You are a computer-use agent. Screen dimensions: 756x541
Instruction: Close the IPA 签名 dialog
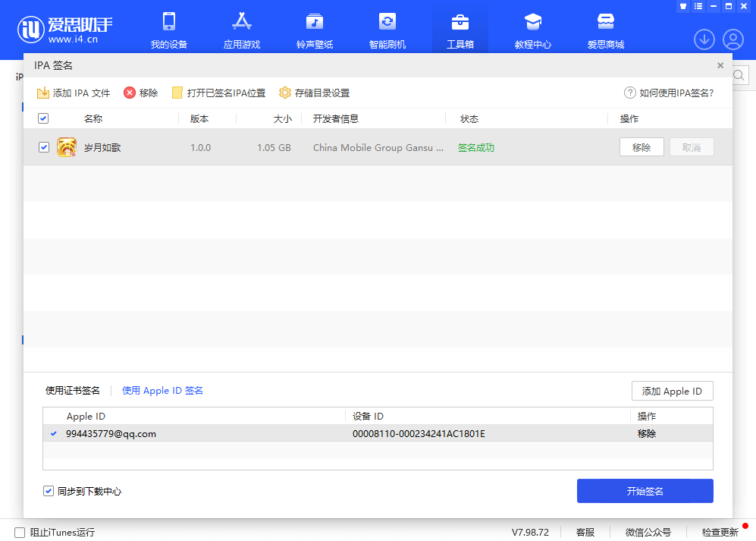click(x=720, y=65)
